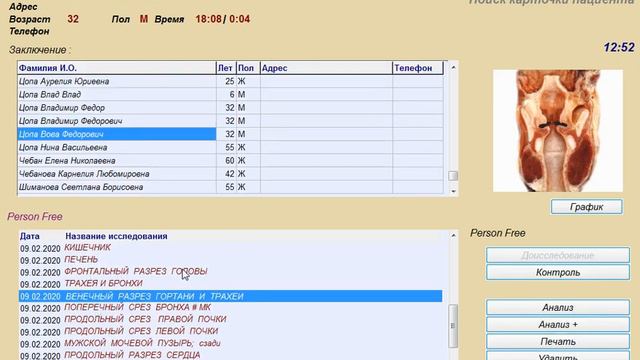Select ПОПЕРЕЧНЫЙ СРЕЗ БРОНХА entry

click(231, 307)
